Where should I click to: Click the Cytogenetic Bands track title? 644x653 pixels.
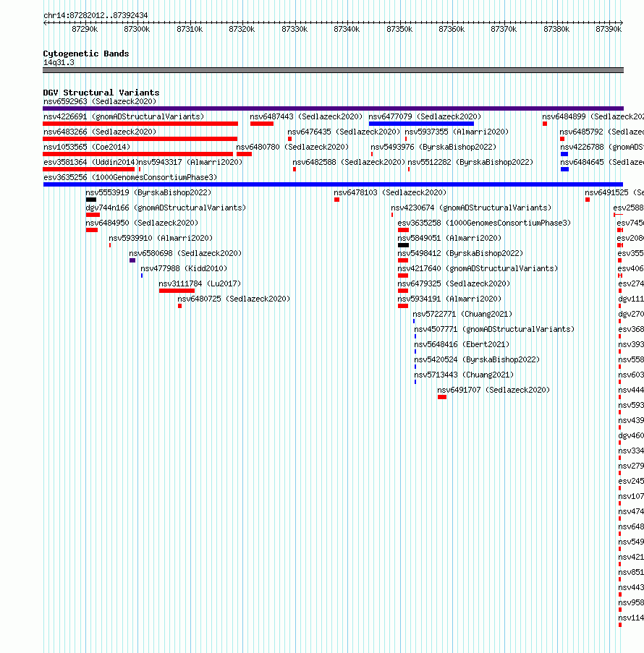86,54
